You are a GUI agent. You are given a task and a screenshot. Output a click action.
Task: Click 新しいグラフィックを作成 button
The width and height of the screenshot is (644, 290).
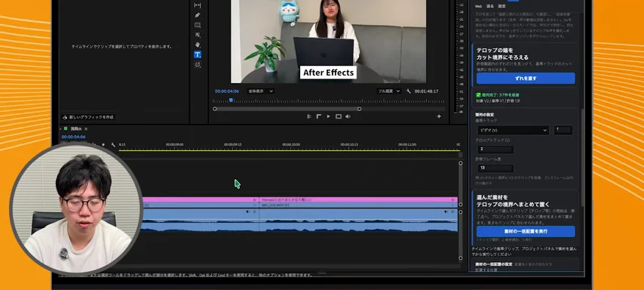(88, 117)
